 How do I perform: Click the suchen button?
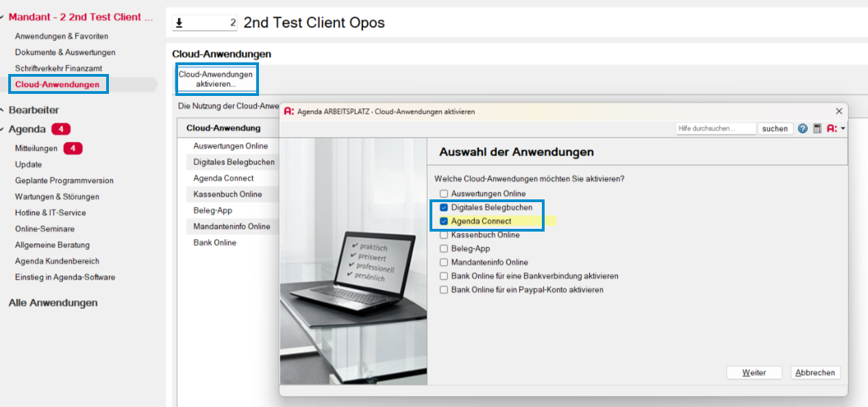click(x=775, y=128)
